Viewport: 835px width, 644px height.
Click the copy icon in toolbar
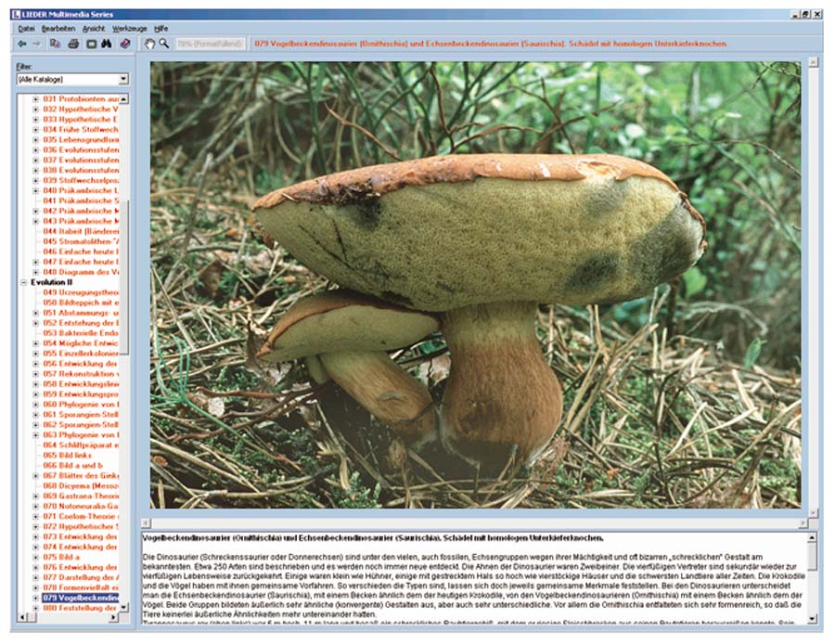pyautogui.click(x=56, y=44)
